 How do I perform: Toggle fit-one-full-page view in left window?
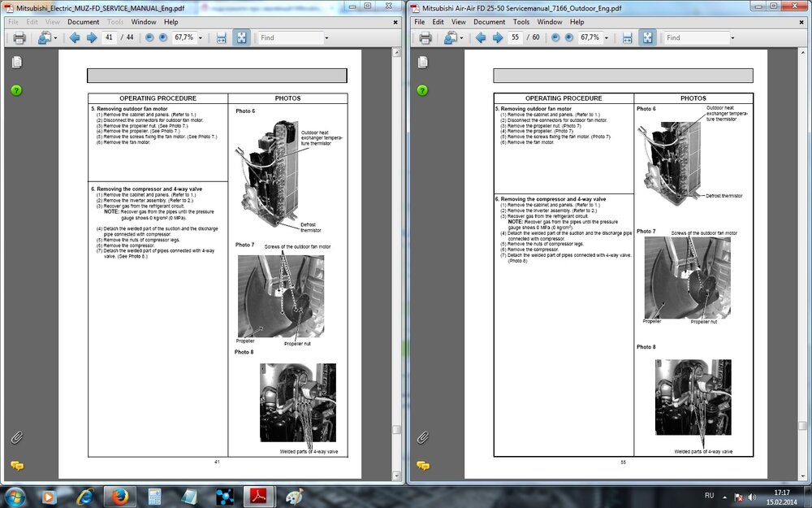(x=241, y=37)
